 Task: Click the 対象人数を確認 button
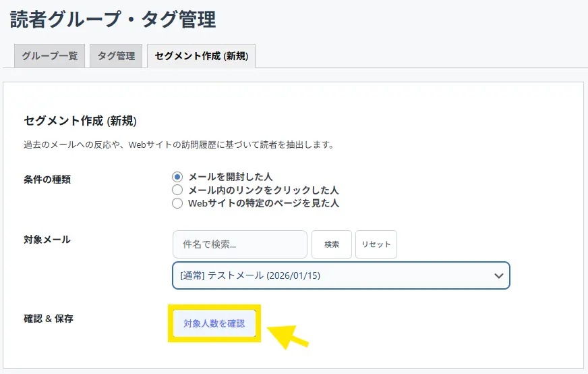click(x=214, y=324)
